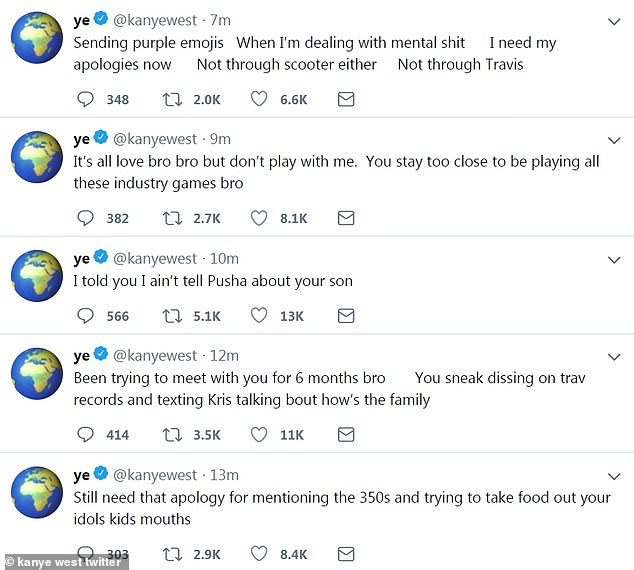Retweet the purple emojis tweet
634x570 pixels.
click(x=173, y=99)
